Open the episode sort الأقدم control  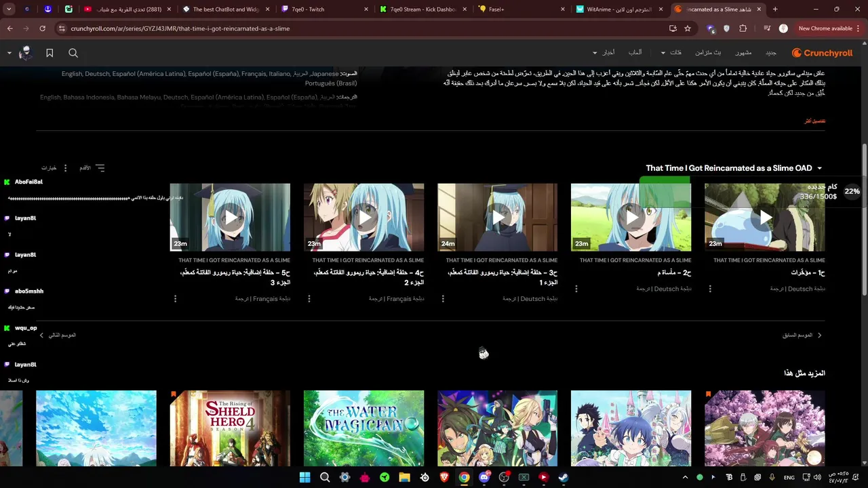[92, 167]
